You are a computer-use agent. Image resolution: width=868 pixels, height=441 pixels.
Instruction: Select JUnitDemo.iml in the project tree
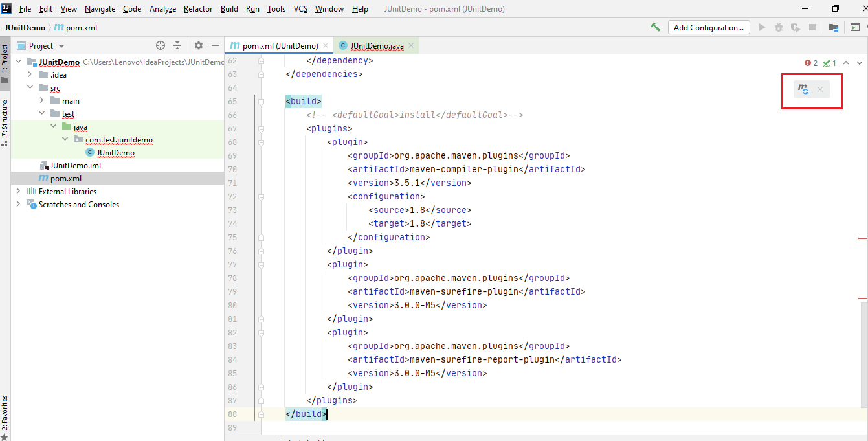[75, 166]
